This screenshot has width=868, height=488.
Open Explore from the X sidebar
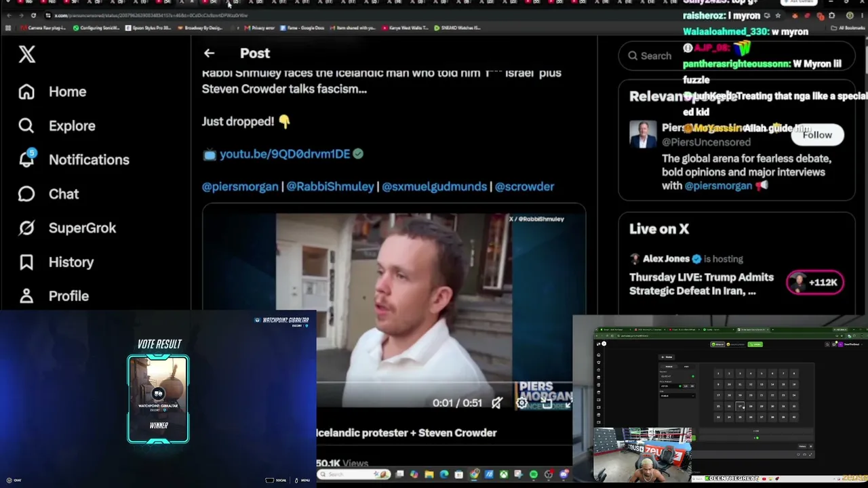click(x=56, y=125)
